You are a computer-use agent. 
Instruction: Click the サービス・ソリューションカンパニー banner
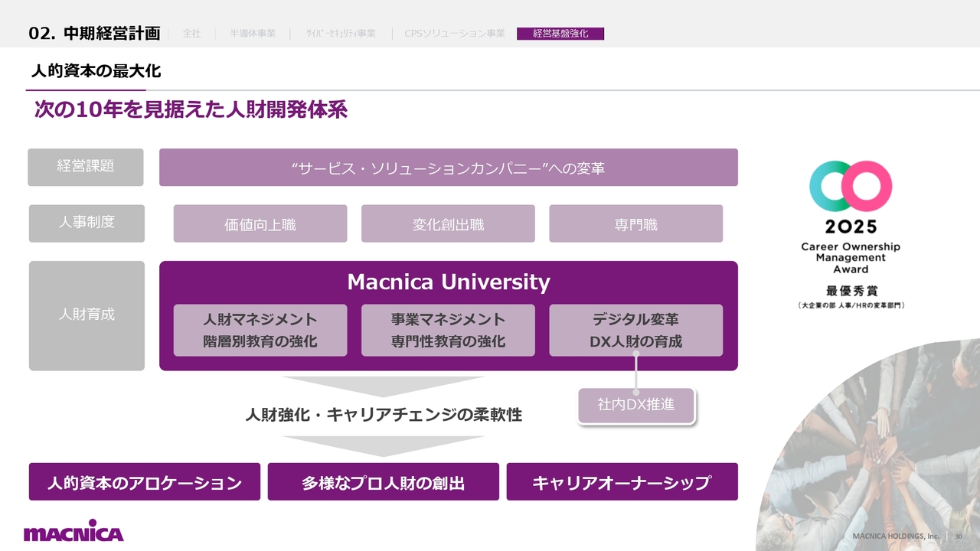point(448,168)
